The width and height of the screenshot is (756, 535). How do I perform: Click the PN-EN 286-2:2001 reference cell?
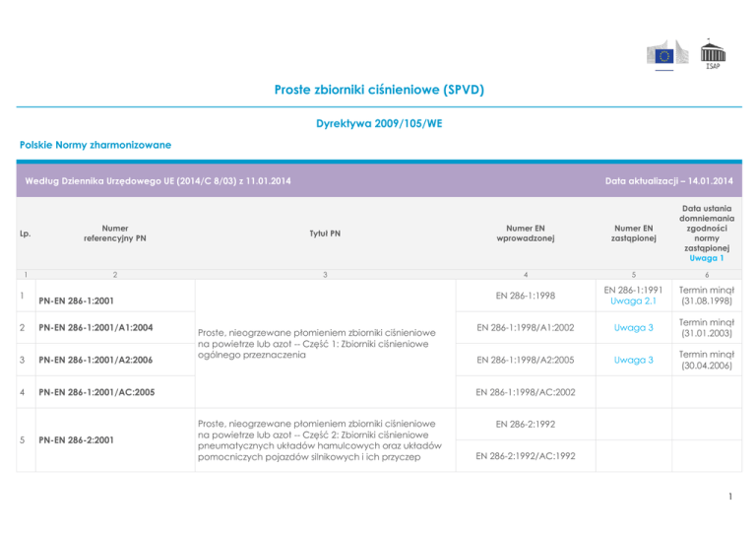pyautogui.click(x=80, y=439)
